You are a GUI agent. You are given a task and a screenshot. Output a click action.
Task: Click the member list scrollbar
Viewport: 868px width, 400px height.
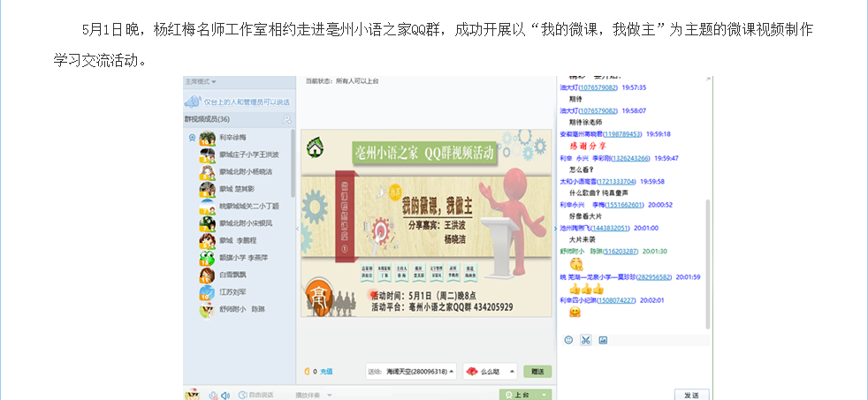(x=293, y=163)
